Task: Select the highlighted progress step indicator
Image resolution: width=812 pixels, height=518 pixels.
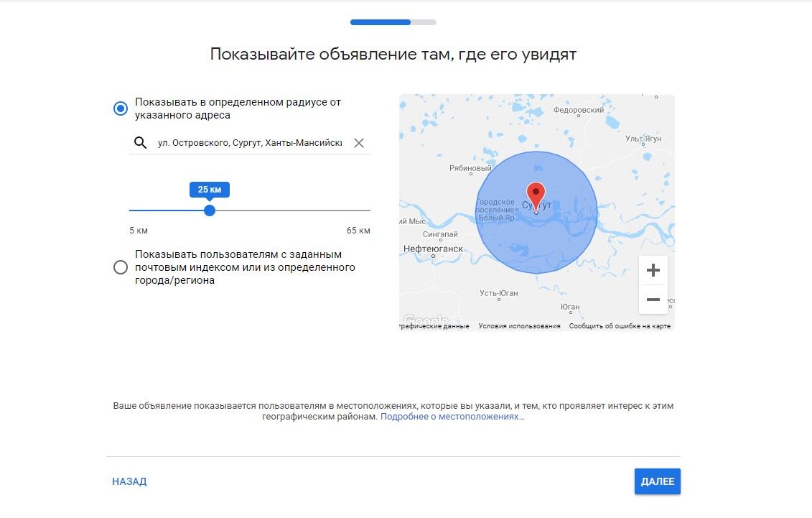Action: (x=381, y=22)
